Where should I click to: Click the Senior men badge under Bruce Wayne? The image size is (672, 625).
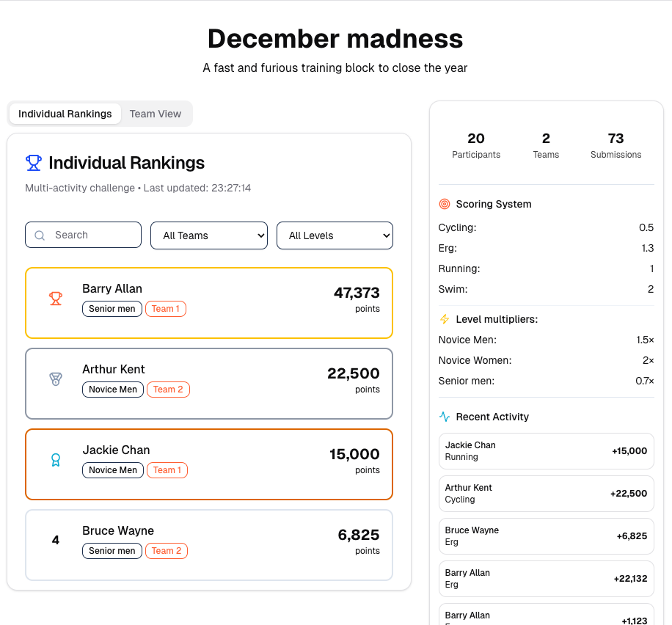pos(112,550)
